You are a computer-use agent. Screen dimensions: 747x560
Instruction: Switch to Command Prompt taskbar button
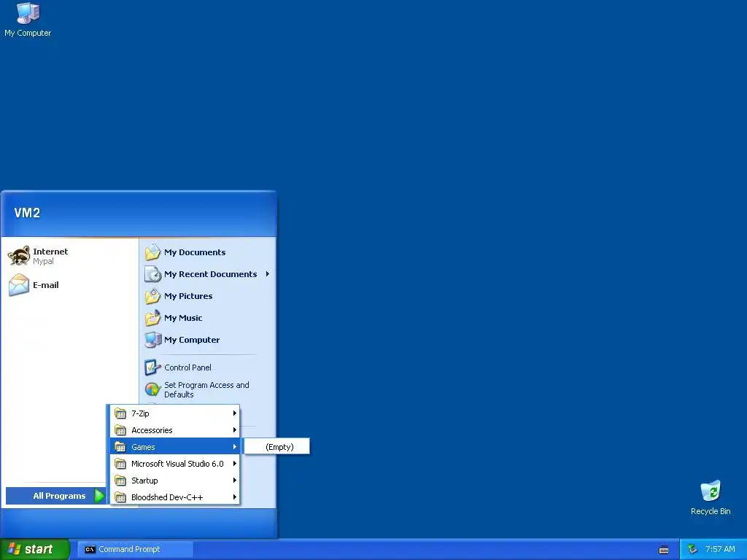(x=135, y=550)
